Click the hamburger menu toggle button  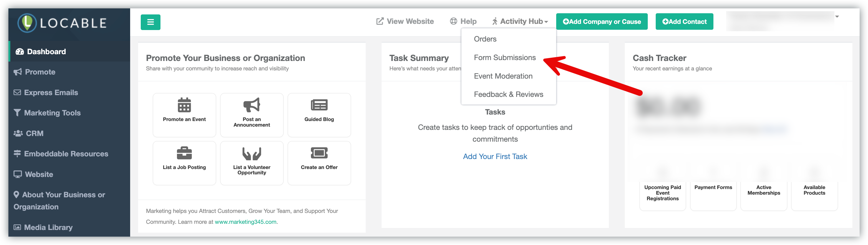coord(150,22)
